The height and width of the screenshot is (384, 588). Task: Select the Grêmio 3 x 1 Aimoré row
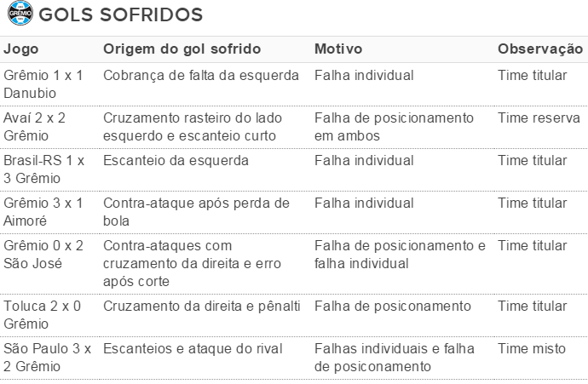coord(294,212)
